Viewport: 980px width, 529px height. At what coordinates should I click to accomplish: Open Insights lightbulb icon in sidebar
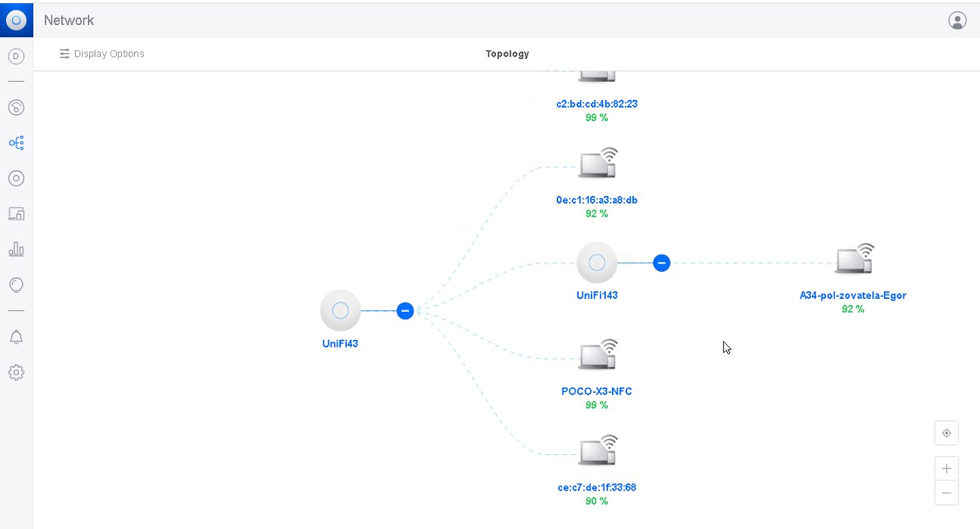click(16, 285)
